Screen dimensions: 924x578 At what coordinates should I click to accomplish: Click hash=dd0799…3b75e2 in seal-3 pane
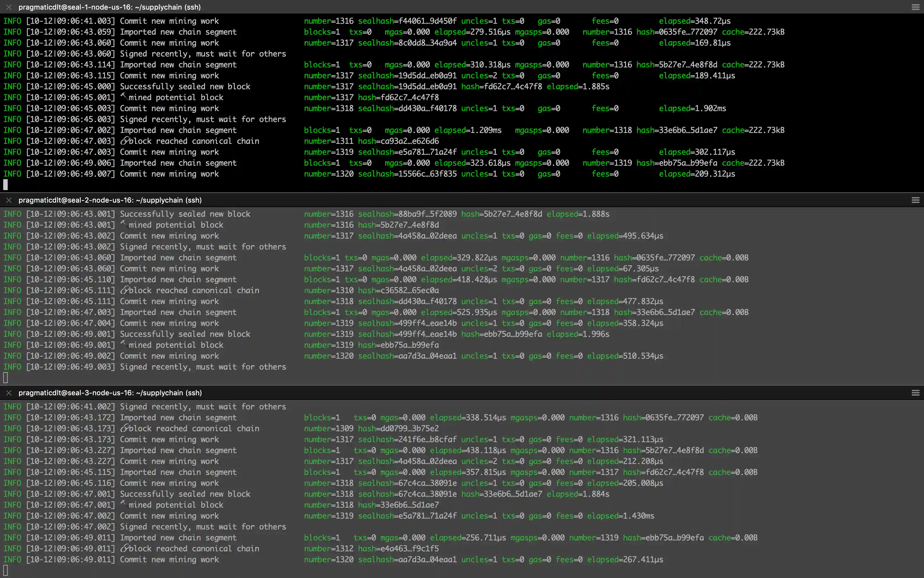pyautogui.click(x=398, y=429)
